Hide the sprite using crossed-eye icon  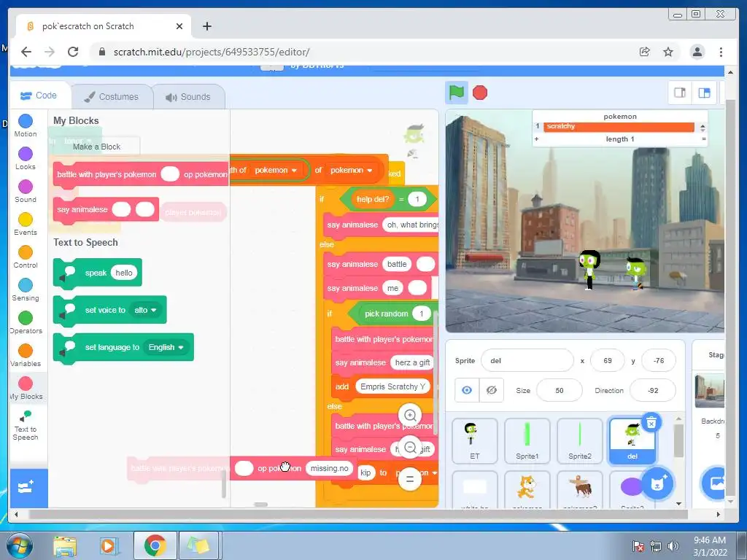coord(491,390)
